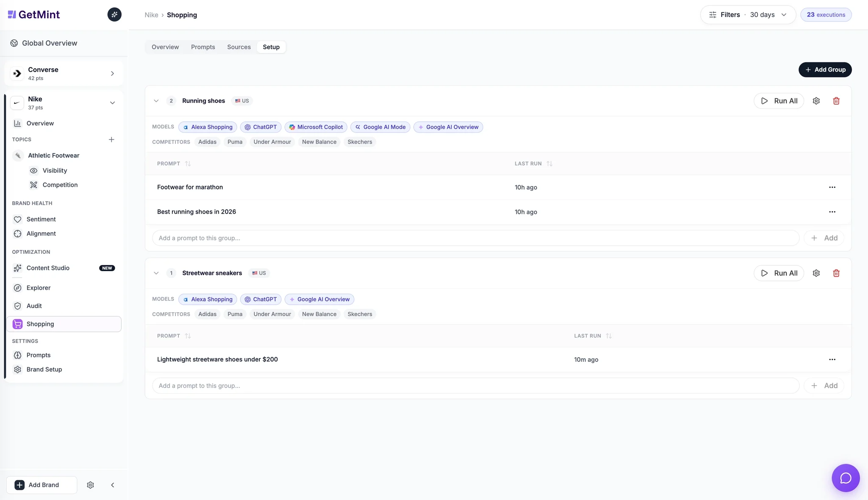
Task: Click Nike breadcrumb link
Action: pyautogui.click(x=151, y=15)
